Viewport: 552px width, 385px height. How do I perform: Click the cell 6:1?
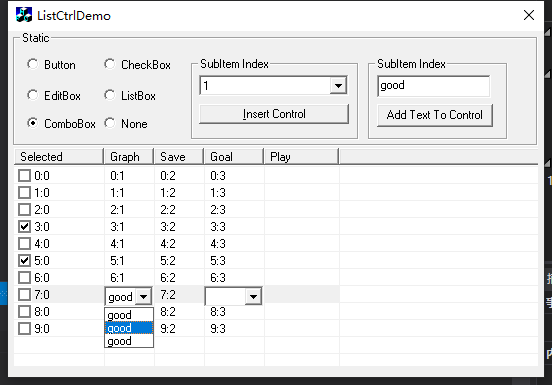click(x=117, y=278)
